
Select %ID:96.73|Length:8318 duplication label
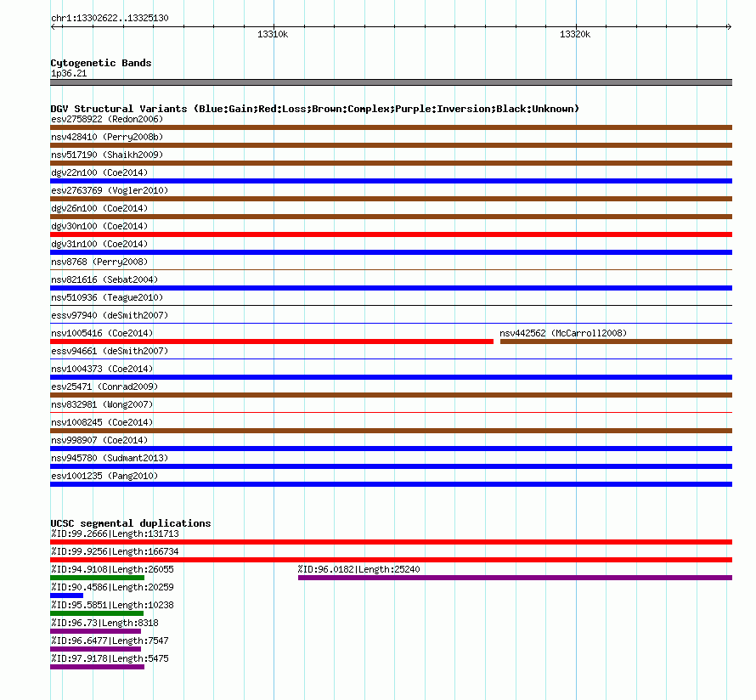coord(104,623)
